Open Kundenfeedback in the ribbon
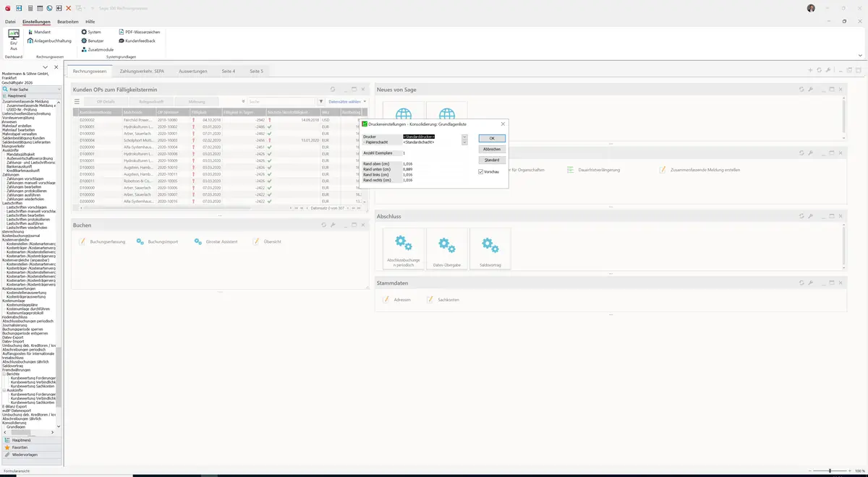This screenshot has height=477, width=868. click(137, 41)
